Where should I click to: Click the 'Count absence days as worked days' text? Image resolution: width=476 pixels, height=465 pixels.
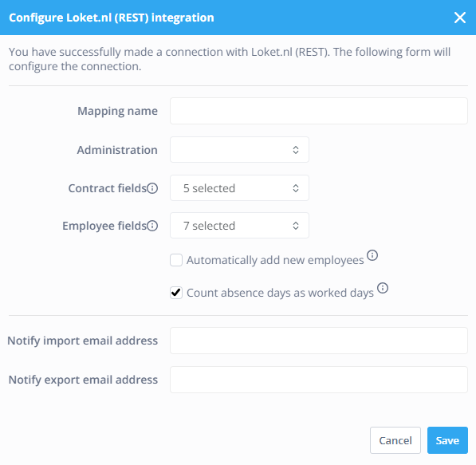(280, 293)
